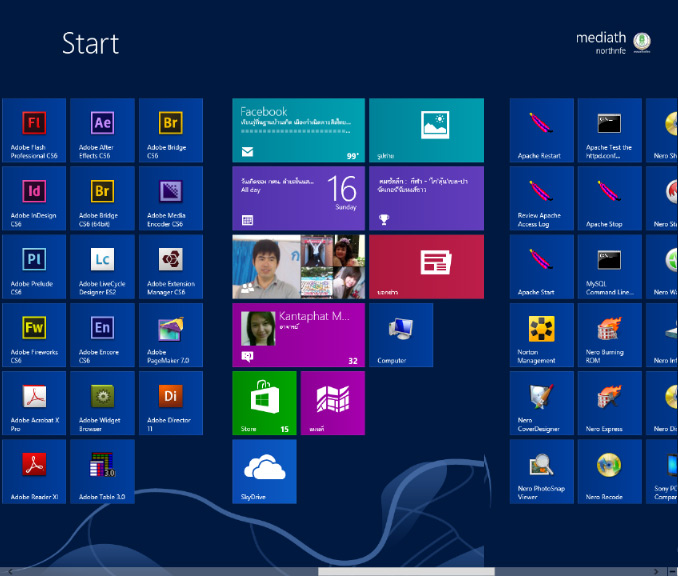Viewport: 678px width, 576px height.
Task: Open the purple Maps tile
Action: tap(333, 403)
